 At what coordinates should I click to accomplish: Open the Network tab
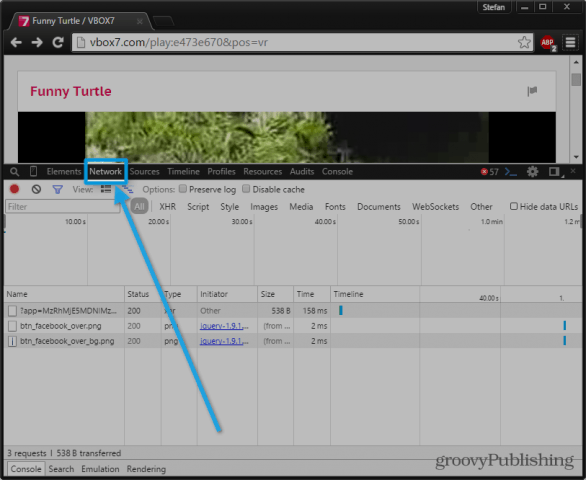click(105, 172)
